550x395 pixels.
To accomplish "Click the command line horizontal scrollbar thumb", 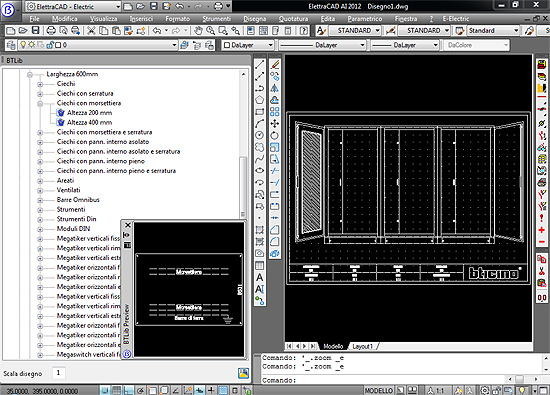I will point(519,379).
